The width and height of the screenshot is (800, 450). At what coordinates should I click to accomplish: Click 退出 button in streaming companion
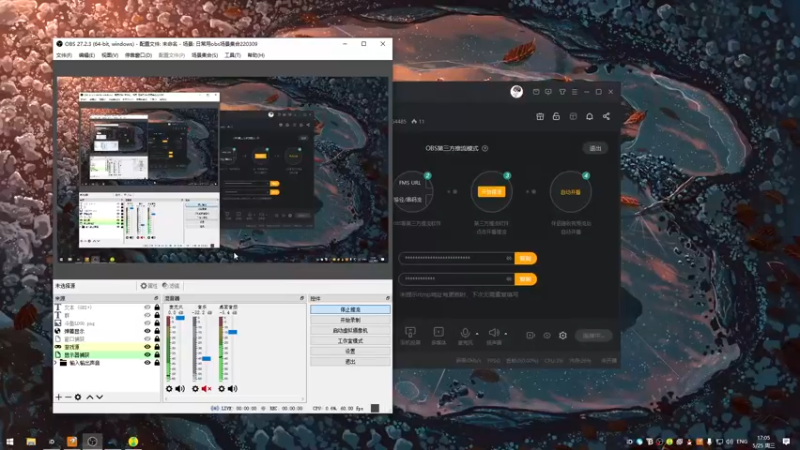click(x=595, y=148)
